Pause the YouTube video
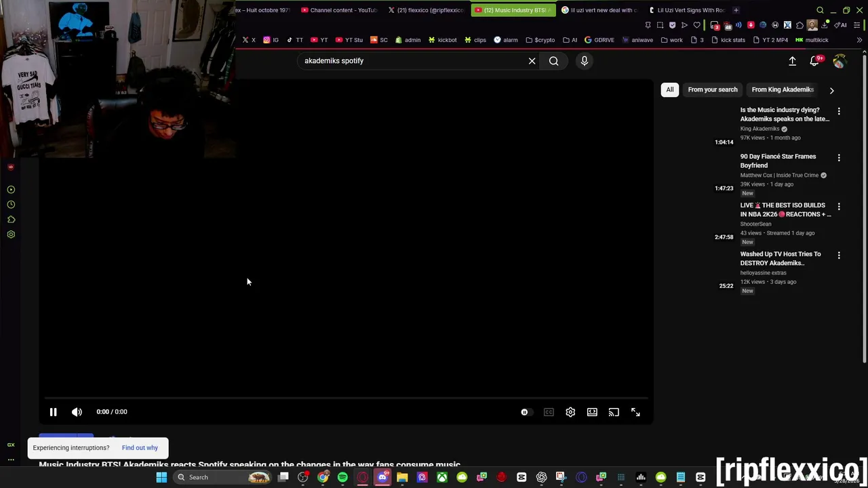This screenshot has height=488, width=868. 53,411
